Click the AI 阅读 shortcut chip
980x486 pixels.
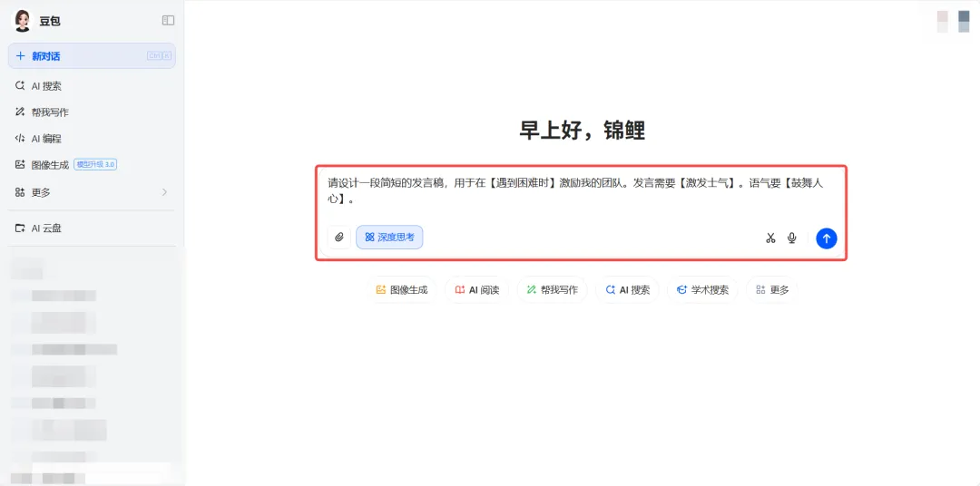click(476, 290)
